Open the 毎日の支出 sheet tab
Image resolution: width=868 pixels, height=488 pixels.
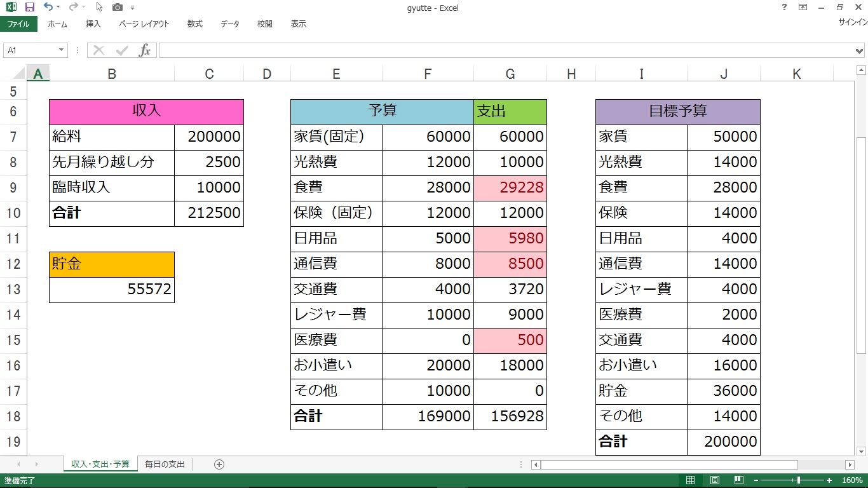pos(164,464)
